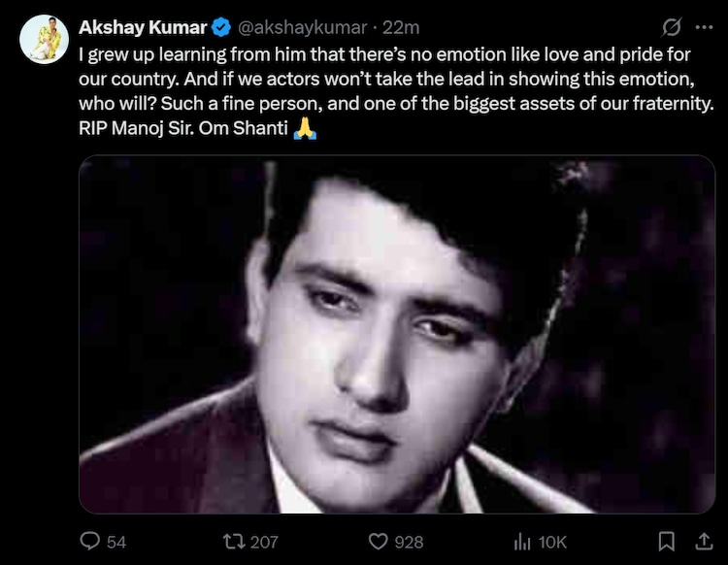Image resolution: width=728 pixels, height=565 pixels.
Task: Click the like count 928
Action: pos(410,542)
